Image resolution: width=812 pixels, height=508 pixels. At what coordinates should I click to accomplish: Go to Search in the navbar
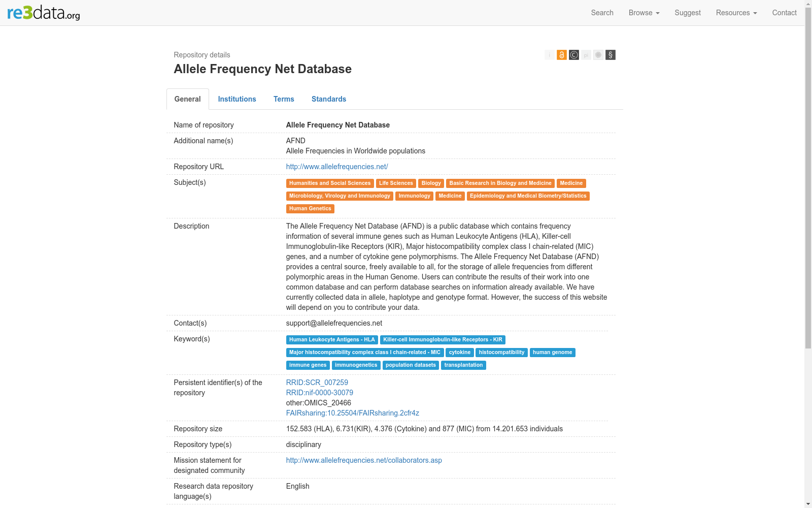coord(602,13)
